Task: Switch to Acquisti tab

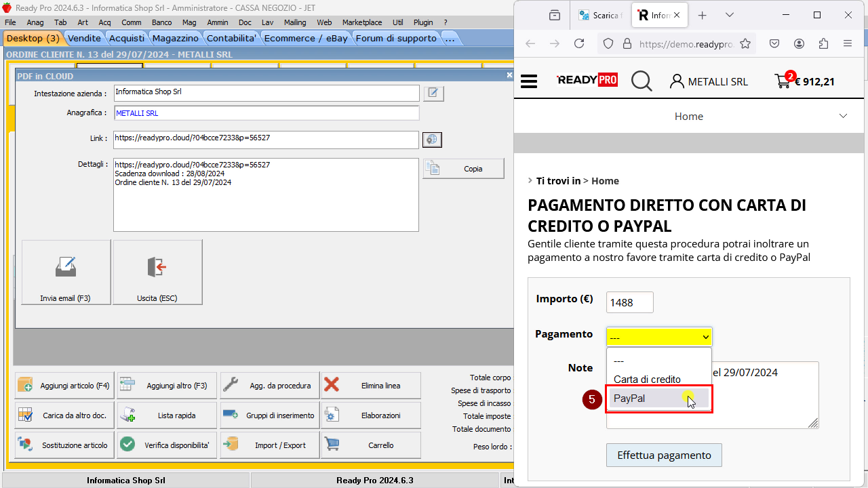Action: point(127,38)
